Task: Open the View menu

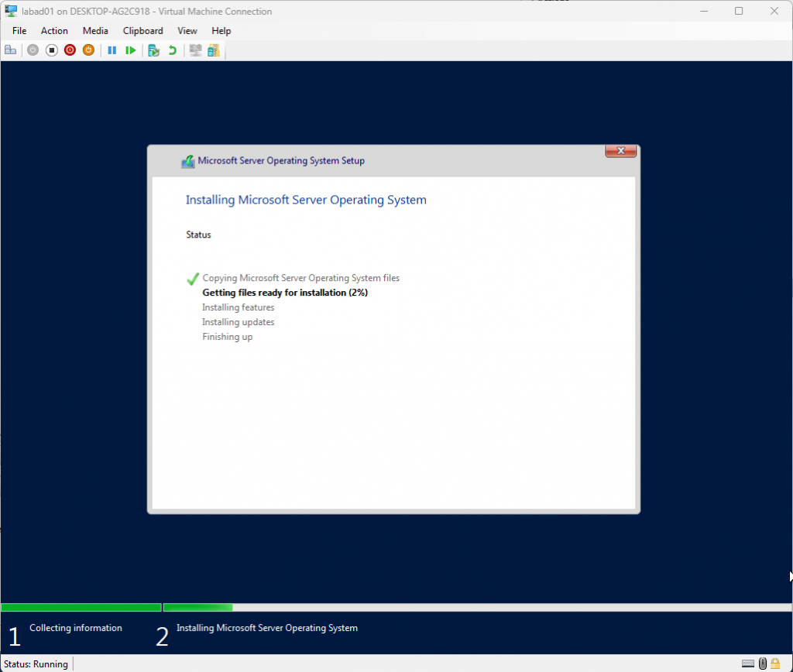Action: (187, 31)
